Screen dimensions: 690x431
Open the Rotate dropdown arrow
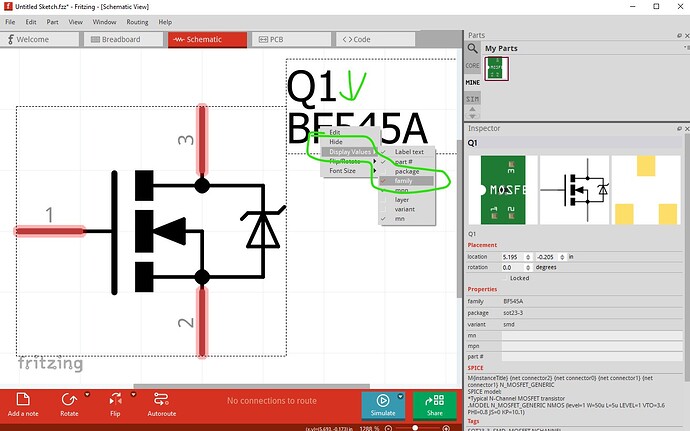87,394
